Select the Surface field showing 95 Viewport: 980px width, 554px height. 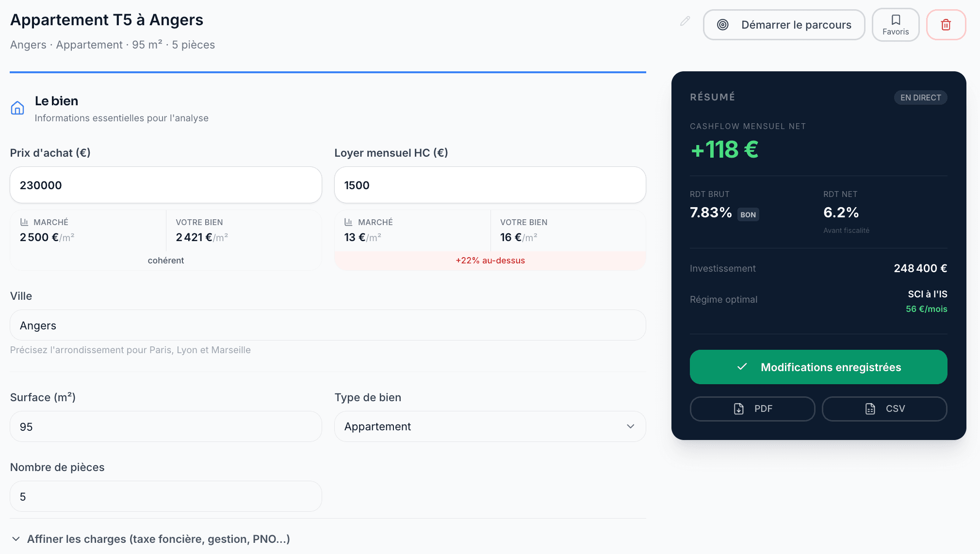(165, 427)
